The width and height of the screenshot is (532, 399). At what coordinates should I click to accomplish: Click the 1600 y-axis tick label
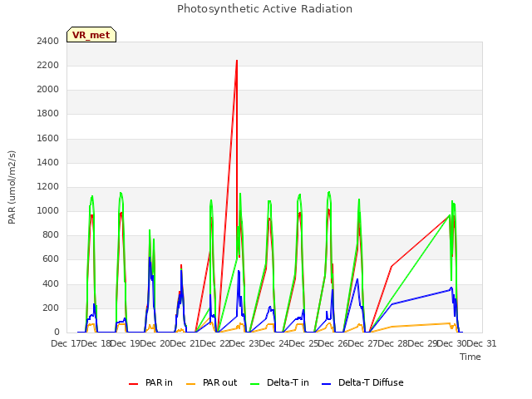tap(48, 138)
